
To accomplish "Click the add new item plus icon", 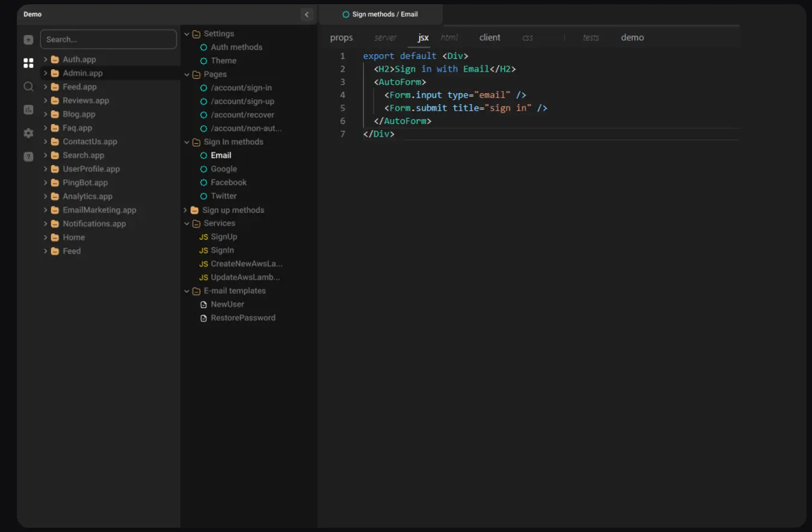I will 28,40.
